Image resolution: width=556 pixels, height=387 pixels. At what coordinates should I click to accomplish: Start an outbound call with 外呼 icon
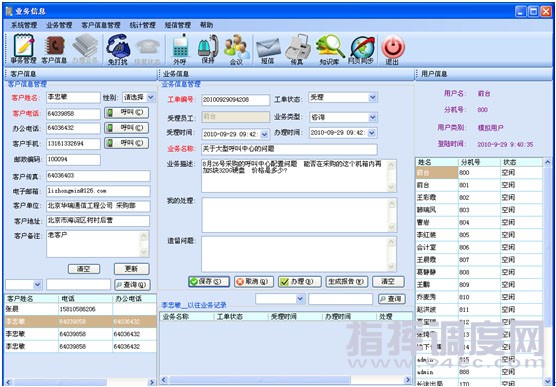(180, 50)
